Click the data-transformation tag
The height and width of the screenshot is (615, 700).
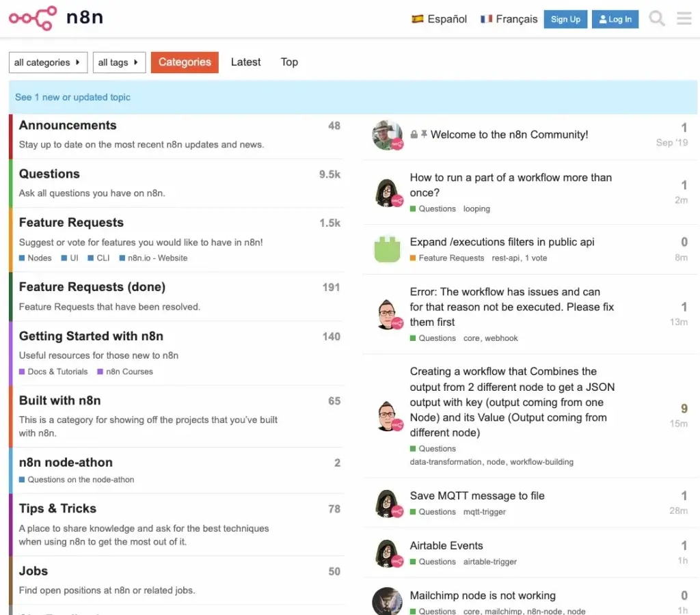[x=446, y=462]
